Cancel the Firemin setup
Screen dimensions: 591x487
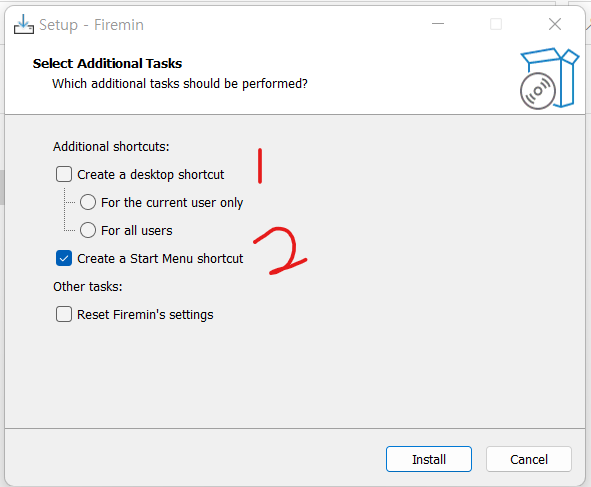click(529, 459)
